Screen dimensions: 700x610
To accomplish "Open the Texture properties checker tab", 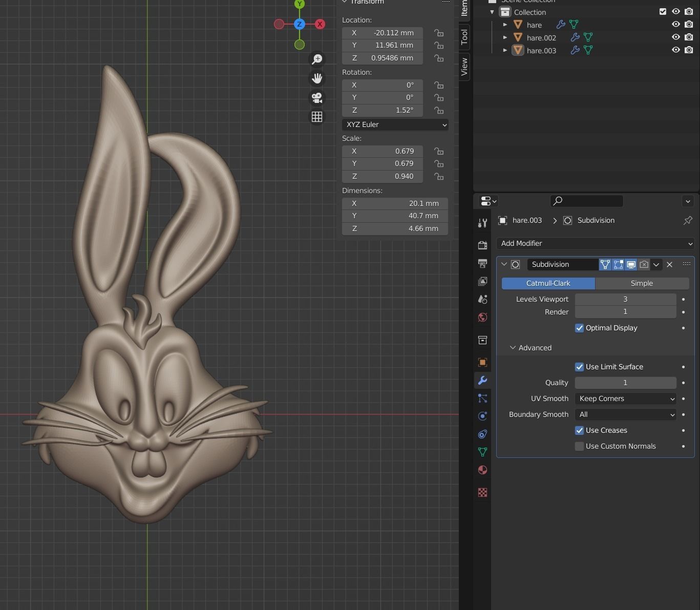I will click(x=482, y=492).
